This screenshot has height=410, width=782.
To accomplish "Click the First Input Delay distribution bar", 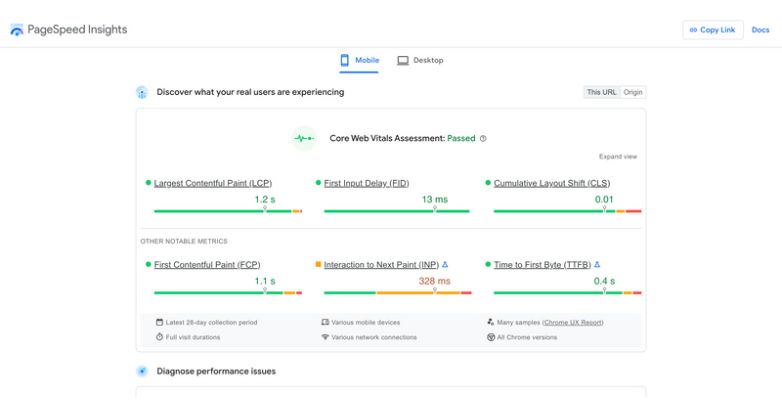I will pyautogui.click(x=396, y=211).
